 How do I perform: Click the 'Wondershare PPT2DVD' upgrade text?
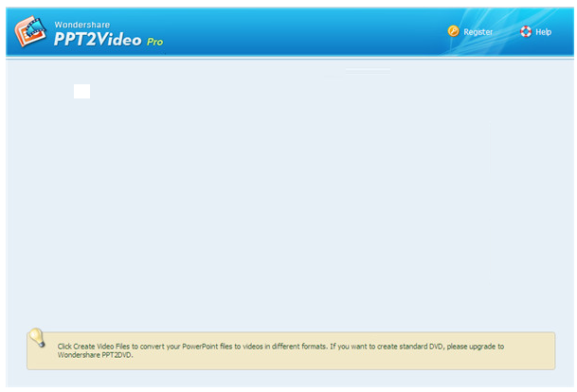click(x=97, y=355)
